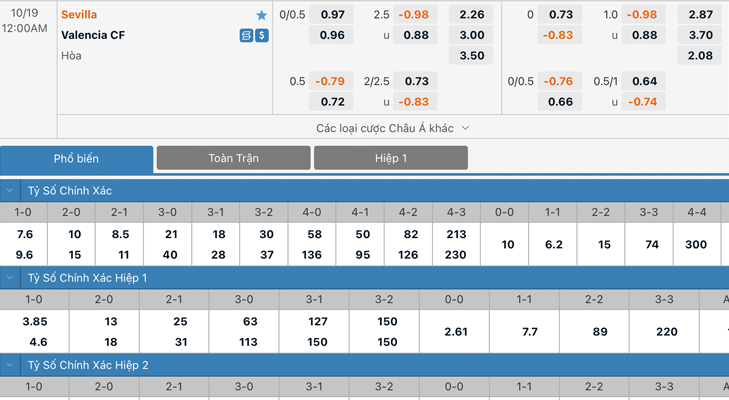729x400 pixels.
Task: Click the dollar sign icon beside Valencia CF
Action: tap(262, 35)
